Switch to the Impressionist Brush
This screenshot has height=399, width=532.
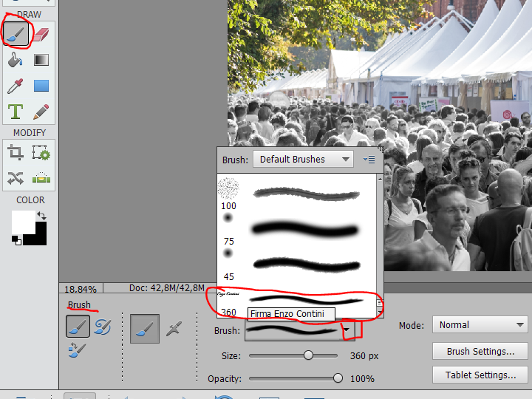coord(102,327)
